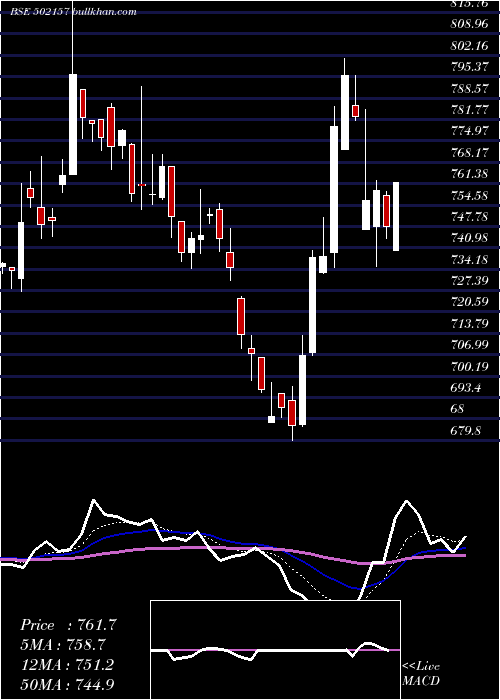Select the Price : 761.7 readout
This screenshot has height=700, width=500.
(x=68, y=625)
